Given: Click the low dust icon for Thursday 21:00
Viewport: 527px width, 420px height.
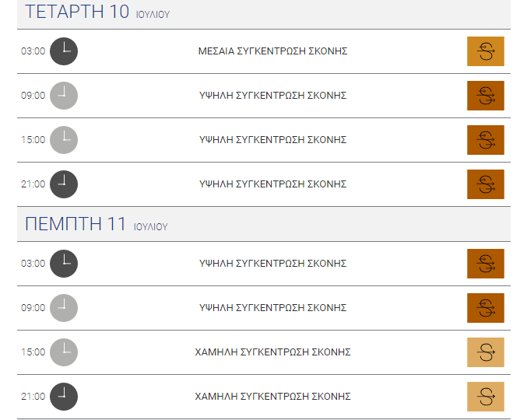Looking at the screenshot, I should click(485, 397).
